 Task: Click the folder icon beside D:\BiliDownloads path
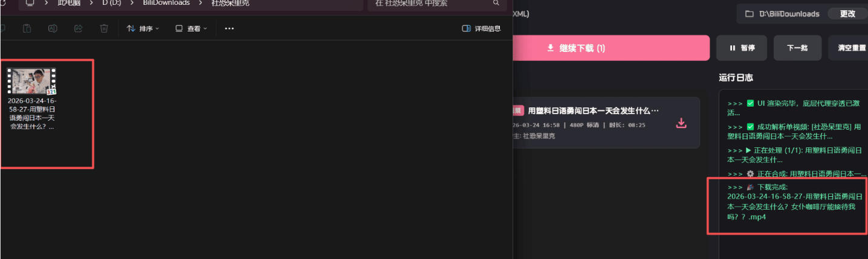pyautogui.click(x=749, y=14)
